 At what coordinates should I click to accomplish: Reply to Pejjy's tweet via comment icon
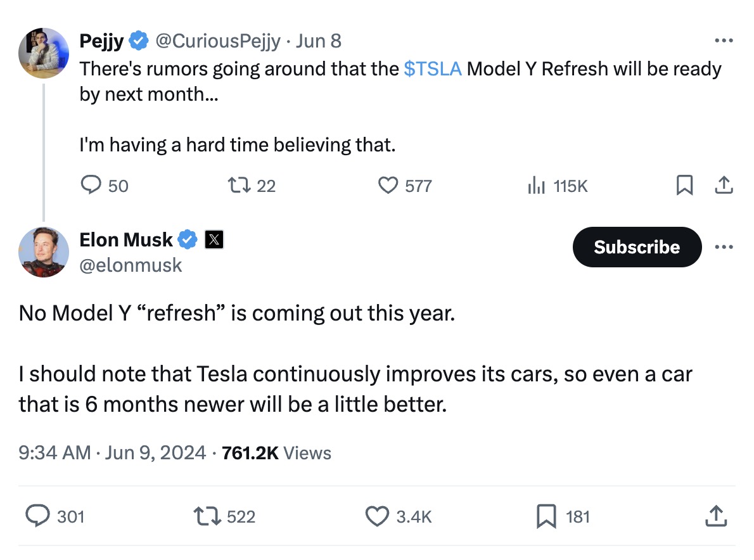(91, 185)
